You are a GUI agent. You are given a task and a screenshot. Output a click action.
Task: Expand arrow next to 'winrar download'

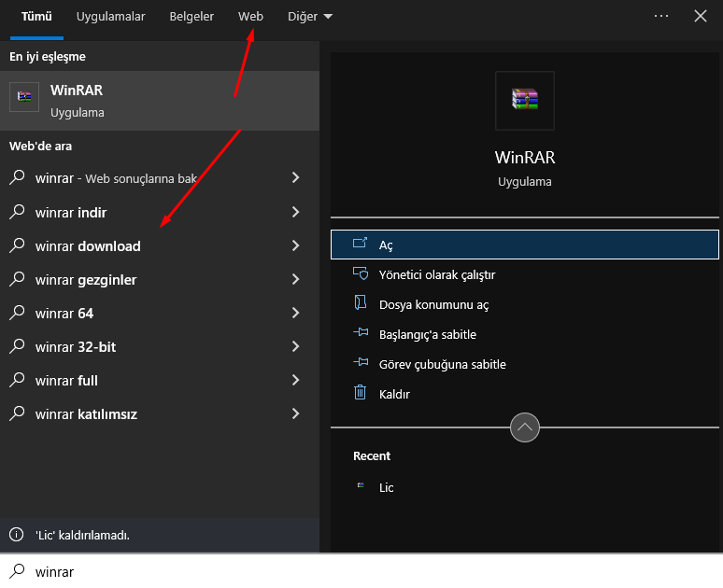[x=295, y=245]
